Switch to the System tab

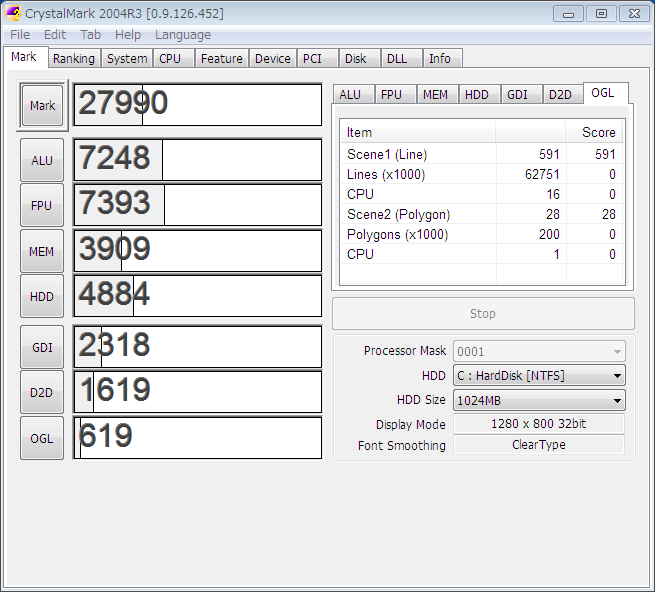(127, 58)
